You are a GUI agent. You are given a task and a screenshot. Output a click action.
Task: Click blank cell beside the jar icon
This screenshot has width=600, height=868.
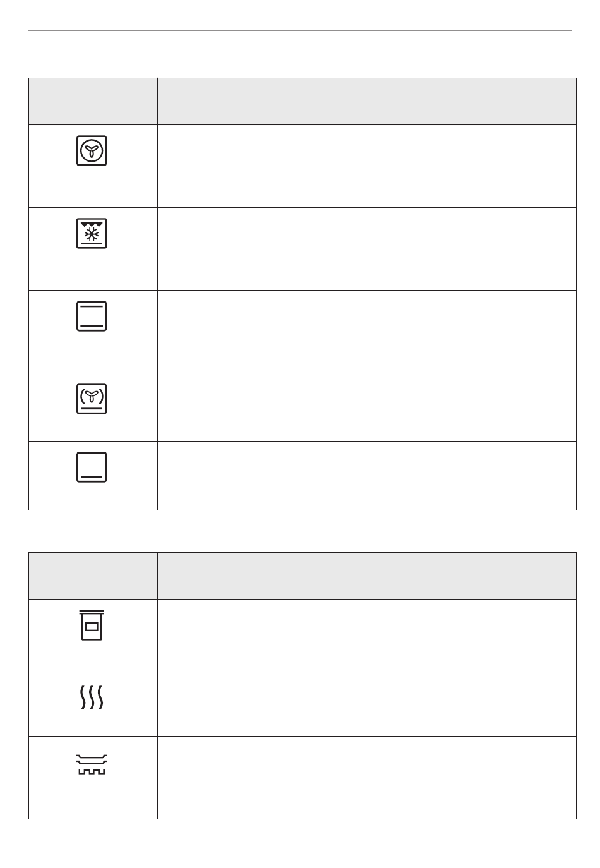367,634
